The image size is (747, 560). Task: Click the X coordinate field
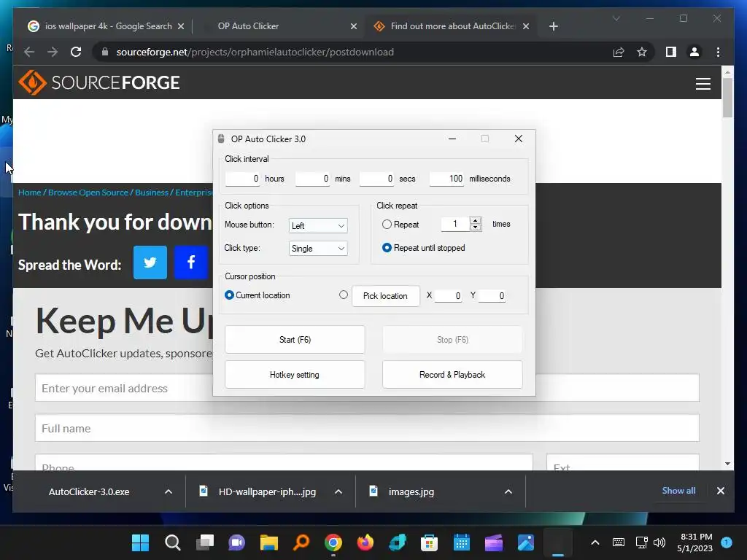(449, 296)
